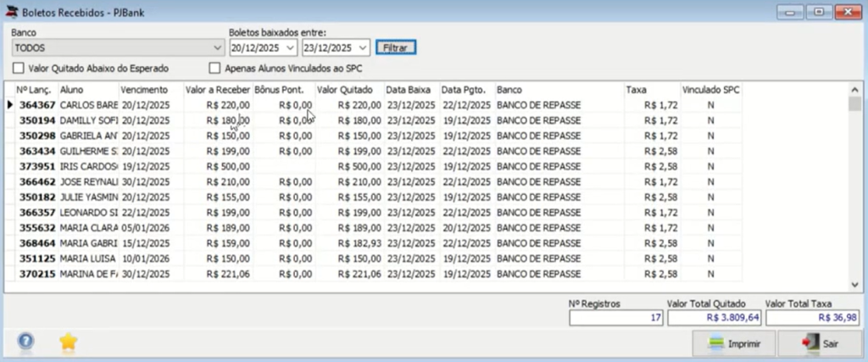
Task: Click scrollbar down arrow of table
Action: tap(854, 285)
